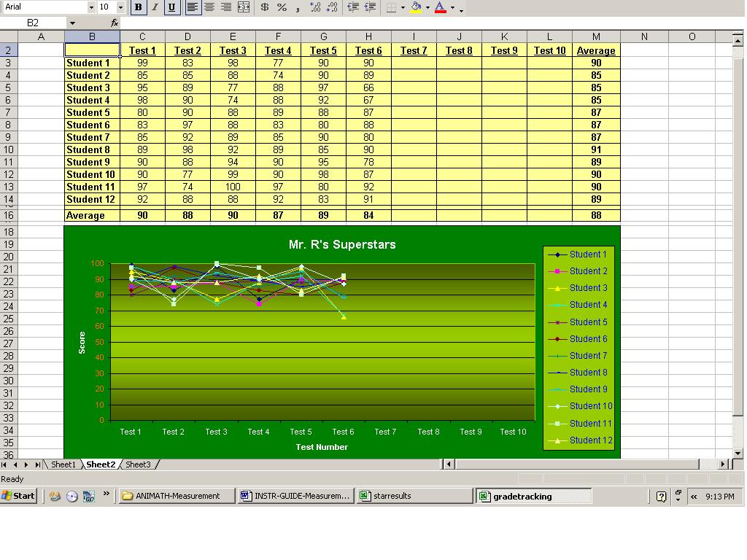Open the Font Color dropdown arrow
Screen dimensions: 747x560
(452, 7)
